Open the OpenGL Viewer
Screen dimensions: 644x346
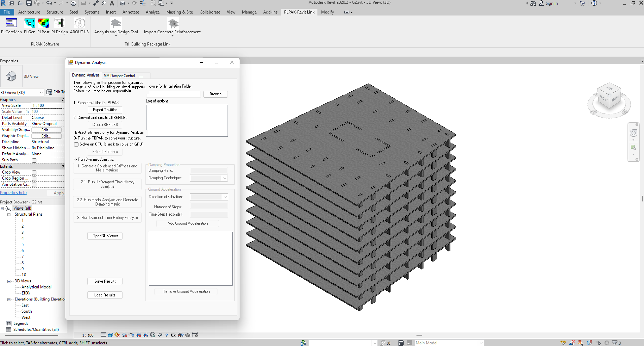pos(105,236)
